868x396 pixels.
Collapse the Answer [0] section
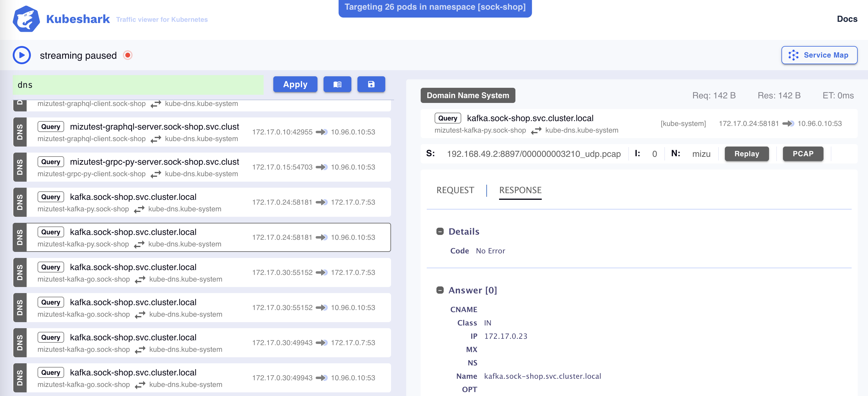tap(440, 290)
